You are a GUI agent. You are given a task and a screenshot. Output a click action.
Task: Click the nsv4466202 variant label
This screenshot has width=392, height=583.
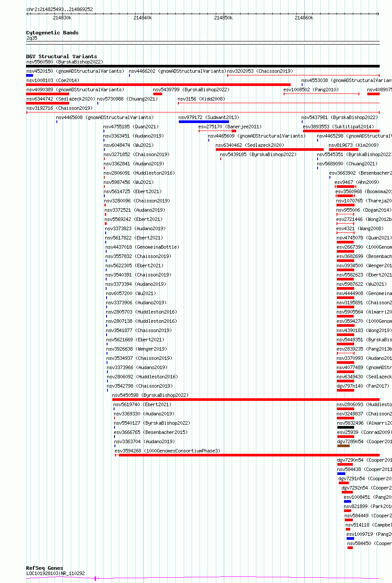[x=178, y=71]
